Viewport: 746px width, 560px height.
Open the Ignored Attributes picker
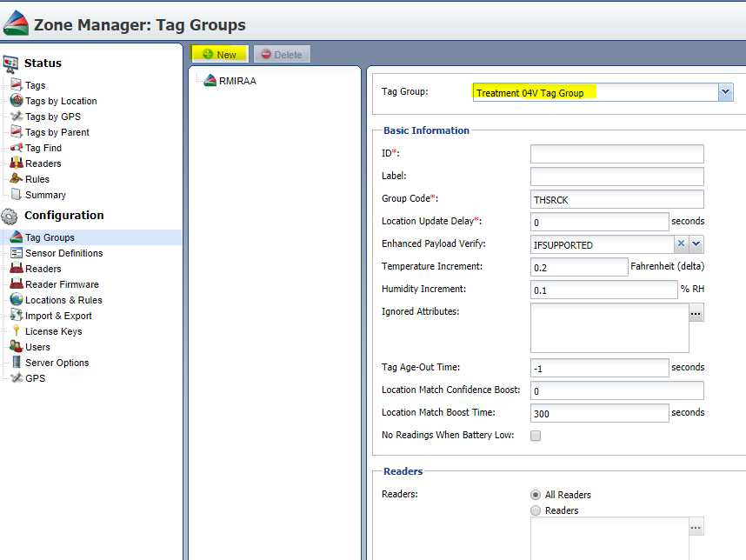click(696, 312)
